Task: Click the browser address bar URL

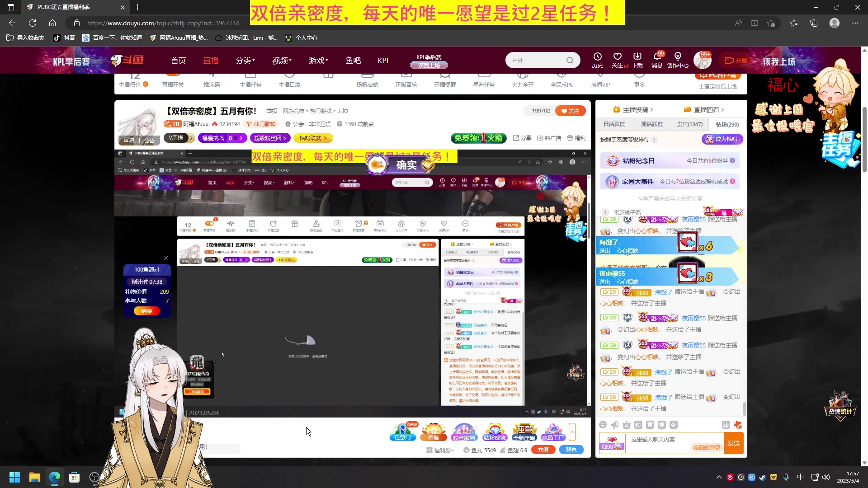Action: click(163, 23)
